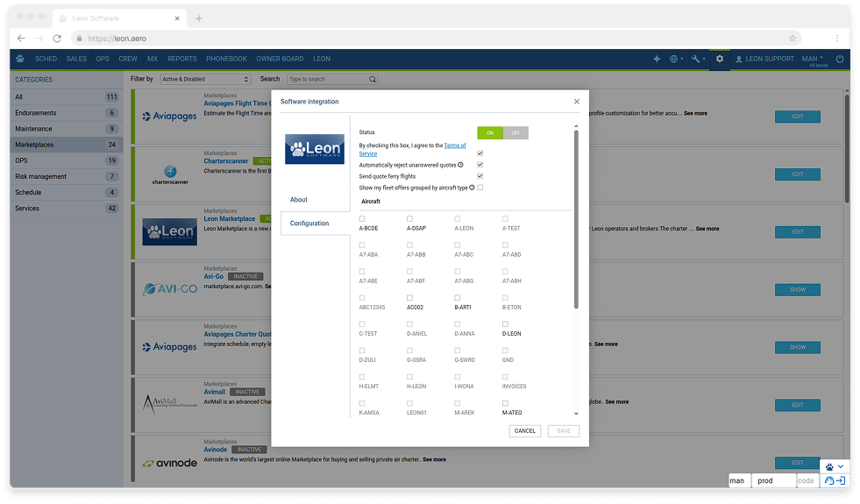Click the AVI-GO logo
Viewport: 860px width, 504px height.
(x=169, y=289)
